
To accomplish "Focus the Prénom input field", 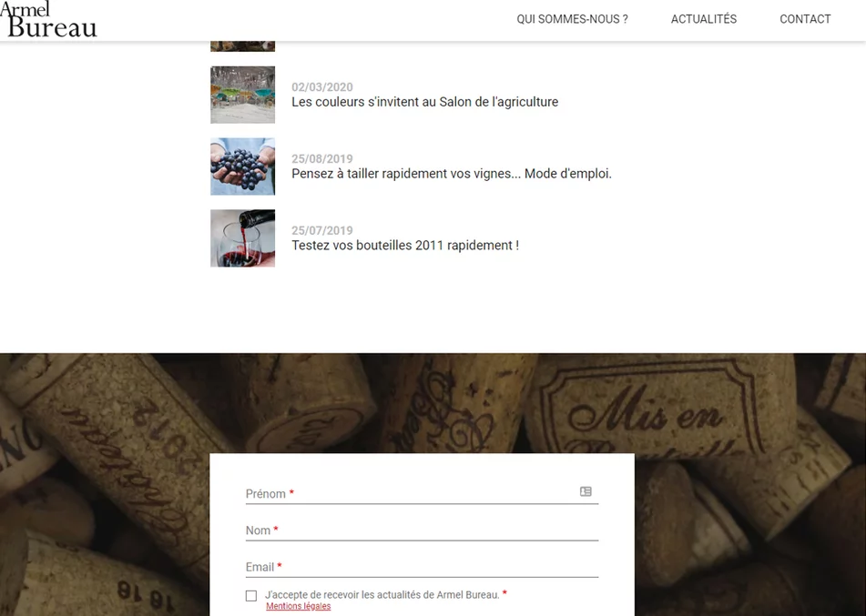I will 410,493.
